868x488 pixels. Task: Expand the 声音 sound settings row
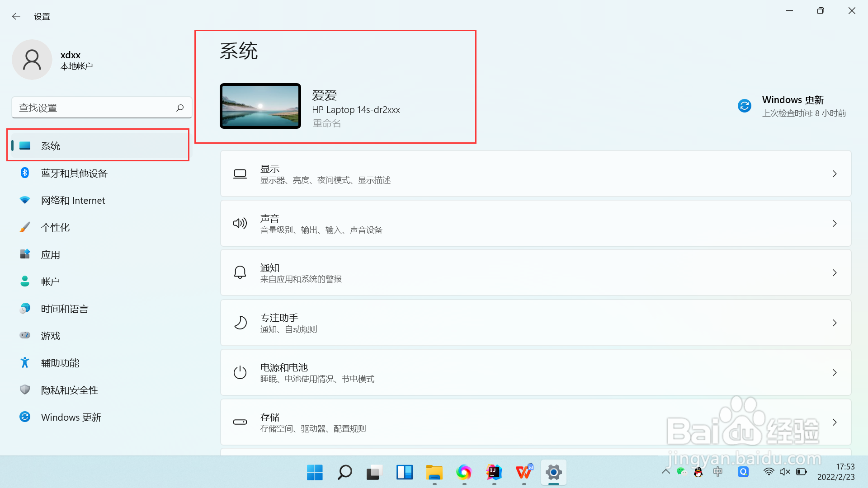point(535,224)
